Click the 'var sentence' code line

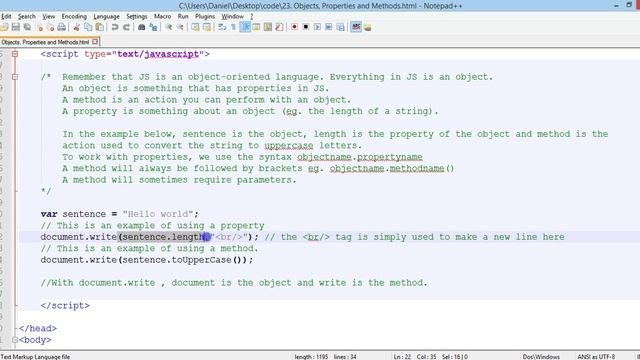tap(120, 214)
